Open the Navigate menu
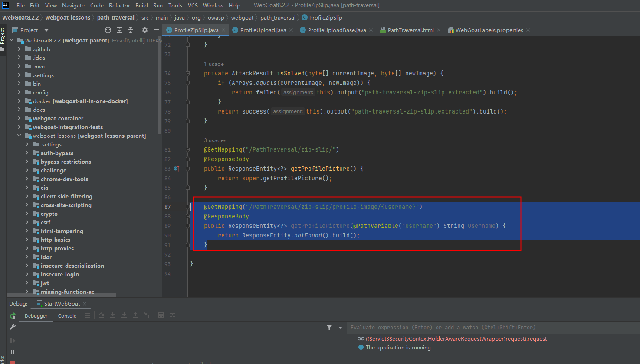Viewport: 640px width, 364px height. [x=73, y=5]
